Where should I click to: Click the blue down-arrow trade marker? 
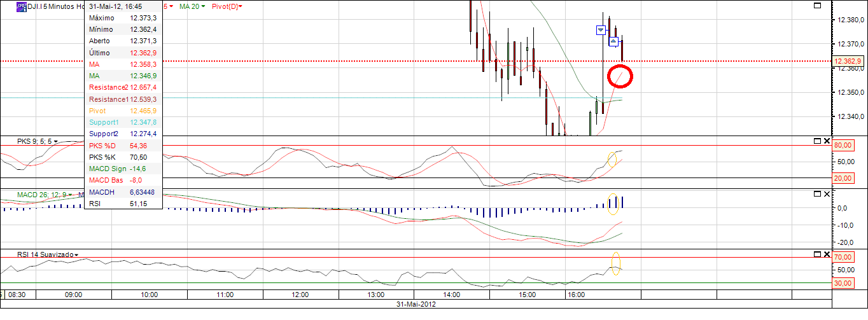601,30
